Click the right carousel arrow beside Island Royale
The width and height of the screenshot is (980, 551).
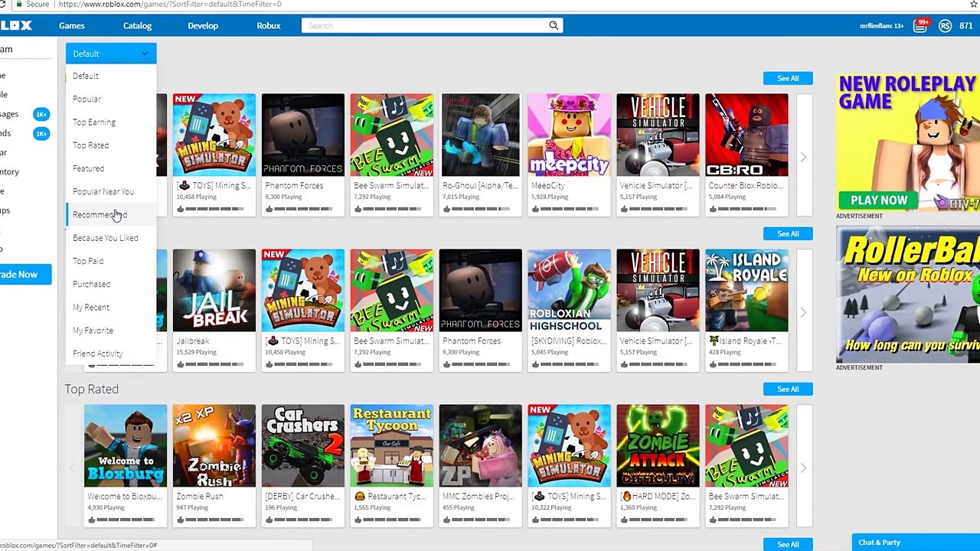coord(803,312)
